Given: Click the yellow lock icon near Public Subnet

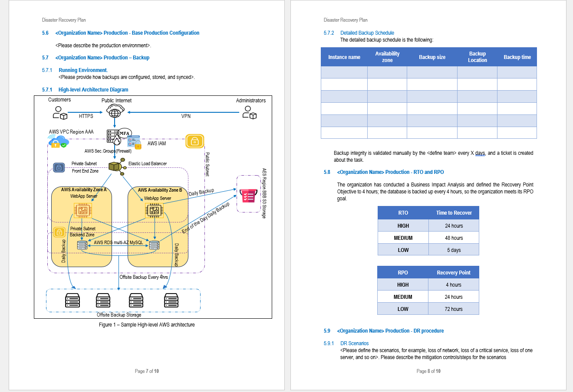Looking at the screenshot, I should [194, 141].
